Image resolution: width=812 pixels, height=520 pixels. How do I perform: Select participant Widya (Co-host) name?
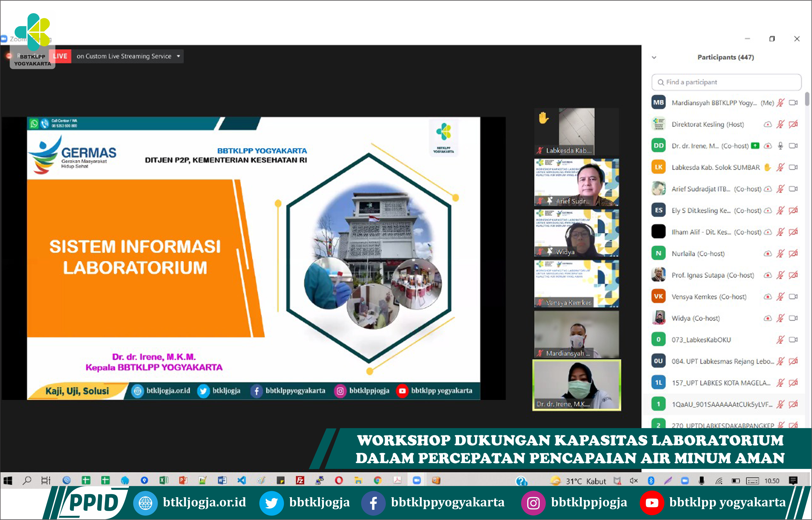pos(695,319)
